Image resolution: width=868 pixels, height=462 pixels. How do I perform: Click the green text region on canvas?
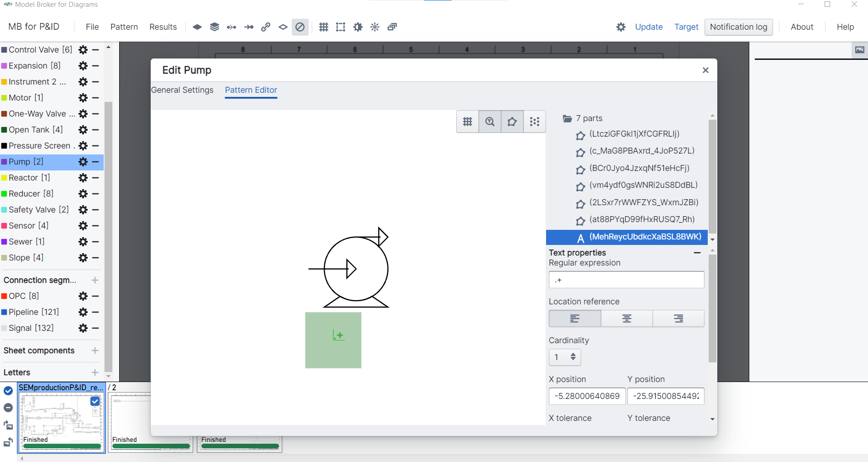[x=333, y=340]
